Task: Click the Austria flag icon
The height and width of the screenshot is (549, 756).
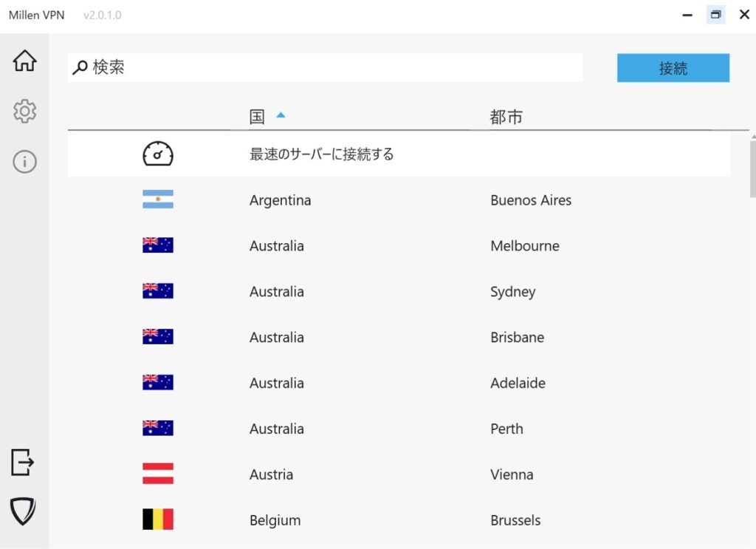Action: 157,474
